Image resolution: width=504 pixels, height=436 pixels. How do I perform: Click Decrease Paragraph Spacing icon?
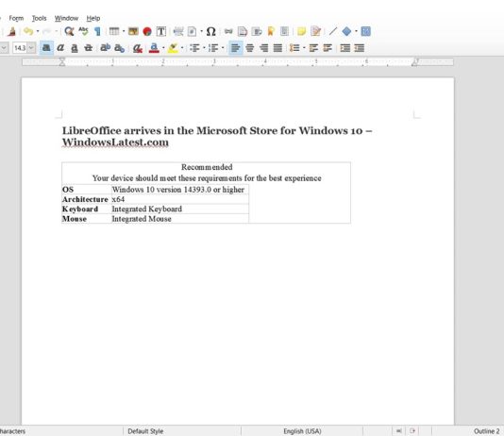(x=328, y=48)
